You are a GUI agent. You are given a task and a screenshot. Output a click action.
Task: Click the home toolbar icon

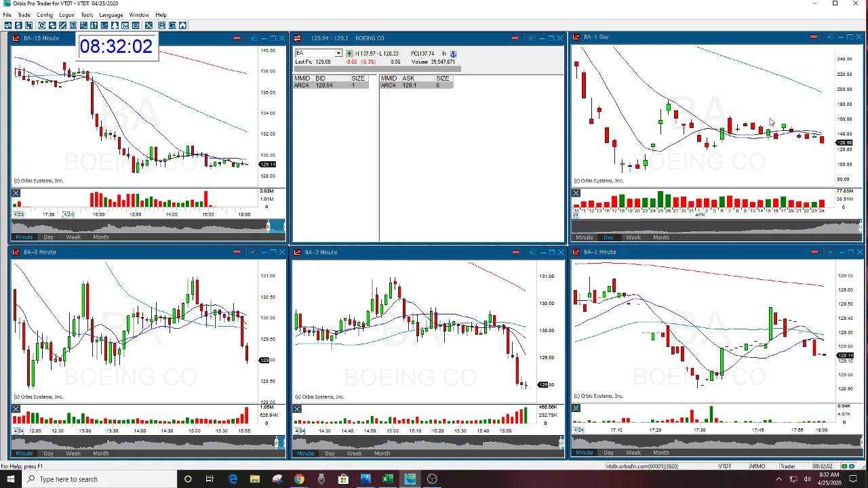click(x=182, y=25)
